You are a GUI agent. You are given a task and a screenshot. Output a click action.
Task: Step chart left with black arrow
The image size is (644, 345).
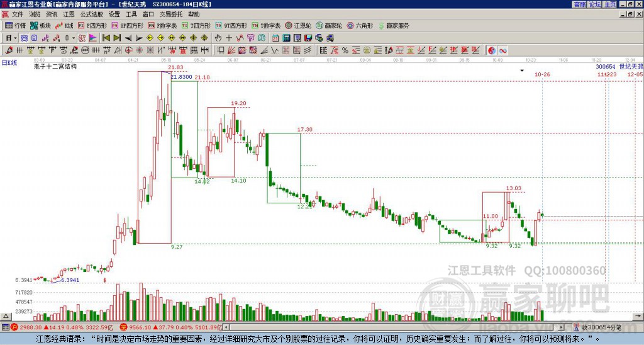click(x=128, y=38)
